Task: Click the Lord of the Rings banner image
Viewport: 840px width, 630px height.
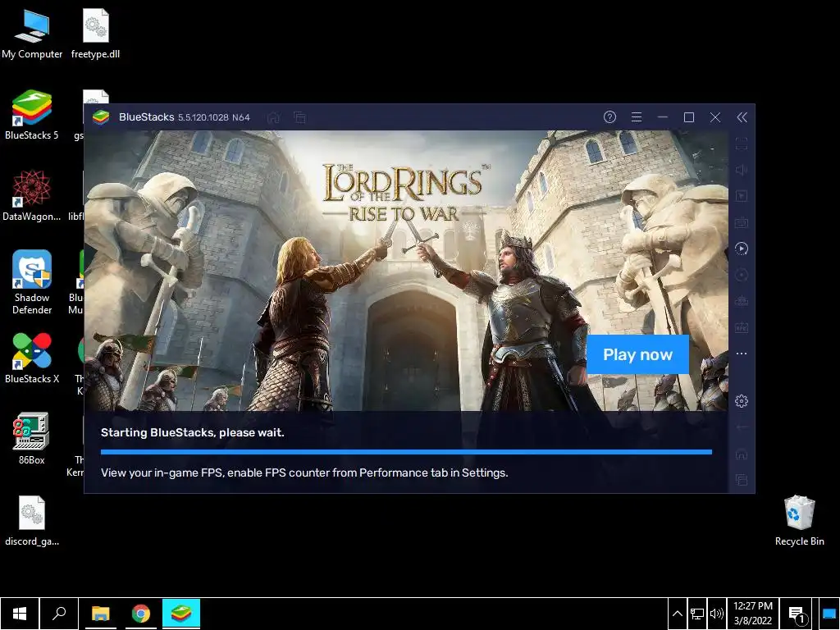Action: tap(406, 271)
